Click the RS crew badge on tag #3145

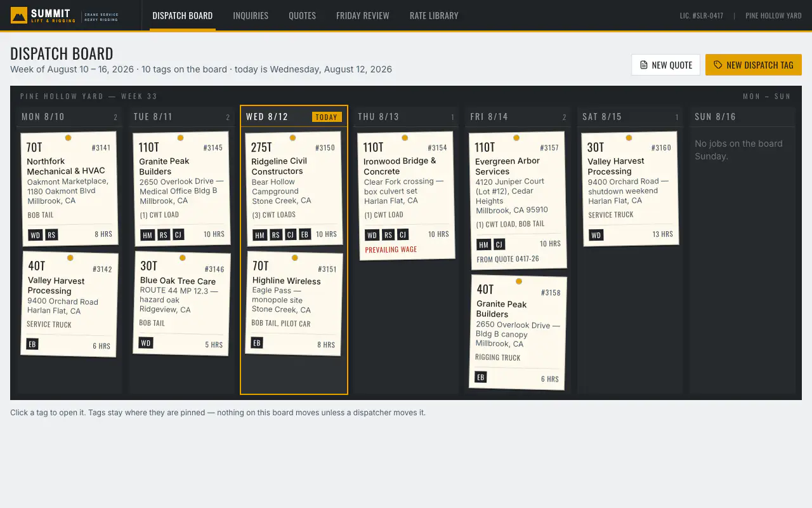163,235
